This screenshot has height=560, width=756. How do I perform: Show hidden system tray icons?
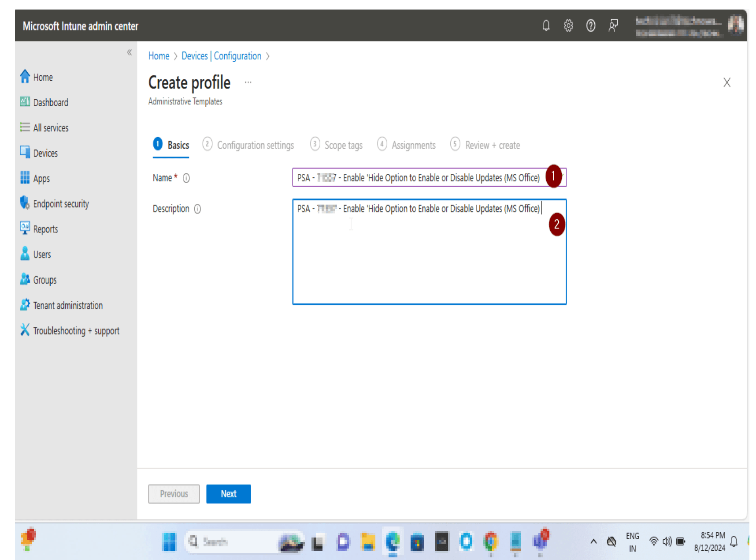pos(593,542)
